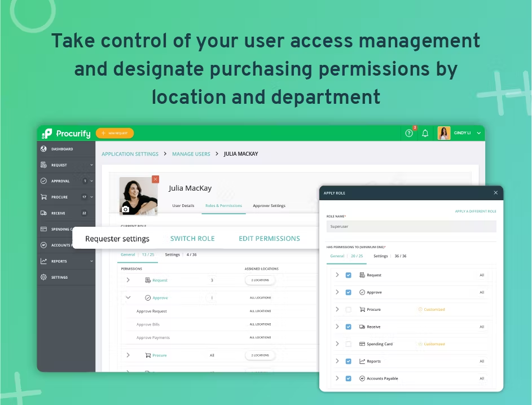532x405 pixels.
Task: Remove profile photo with red X icon
Action: [155, 179]
